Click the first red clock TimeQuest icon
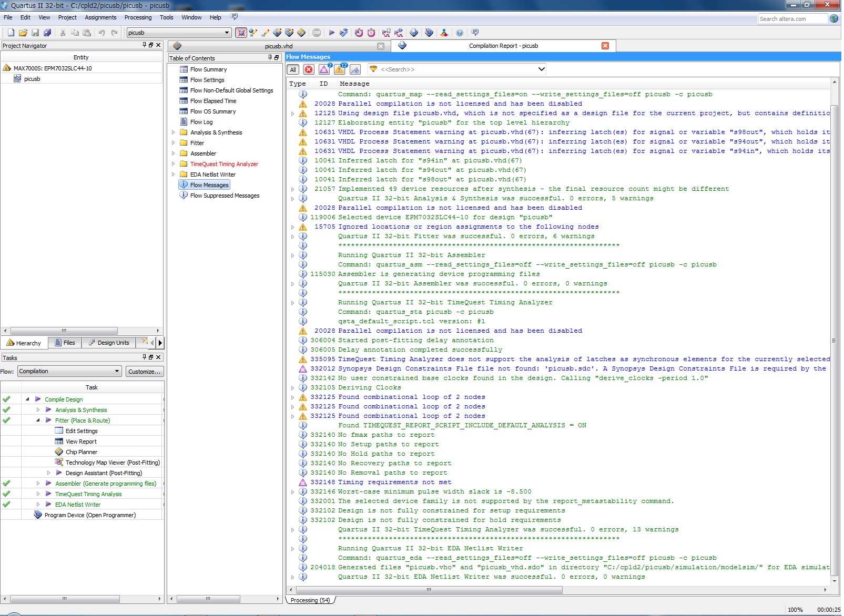 point(359,33)
